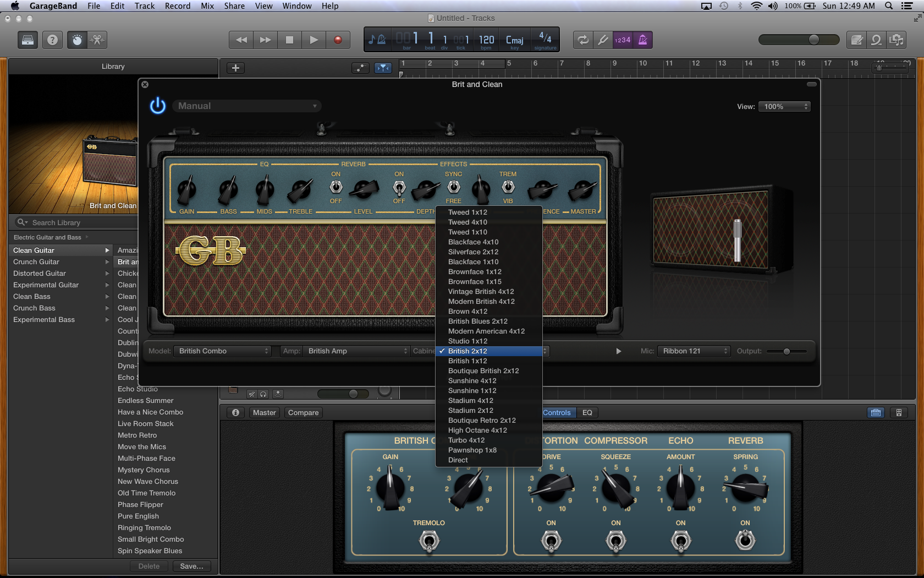Open the Amp Designer button in Smart Controls
The image size is (924, 578).
pyautogui.click(x=876, y=412)
